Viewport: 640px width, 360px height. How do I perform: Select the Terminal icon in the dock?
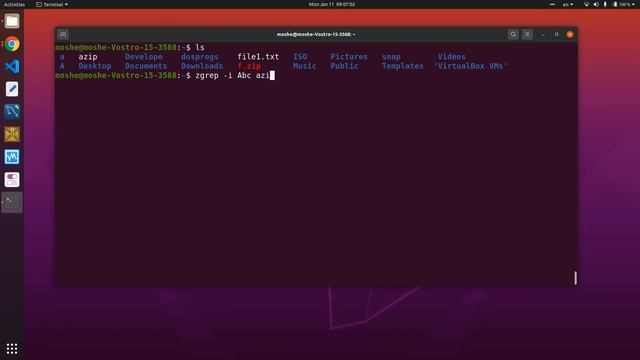(12, 202)
